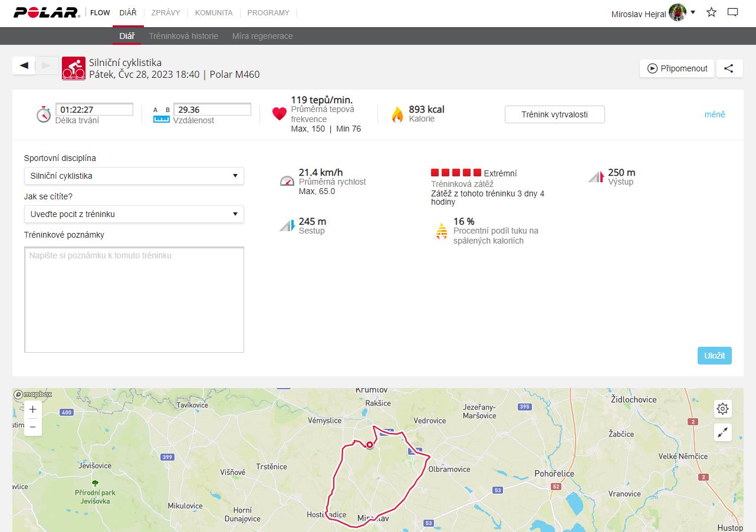The width and height of the screenshot is (756, 532).
Task: Click the duration input field 01:22:27
Action: click(x=94, y=110)
